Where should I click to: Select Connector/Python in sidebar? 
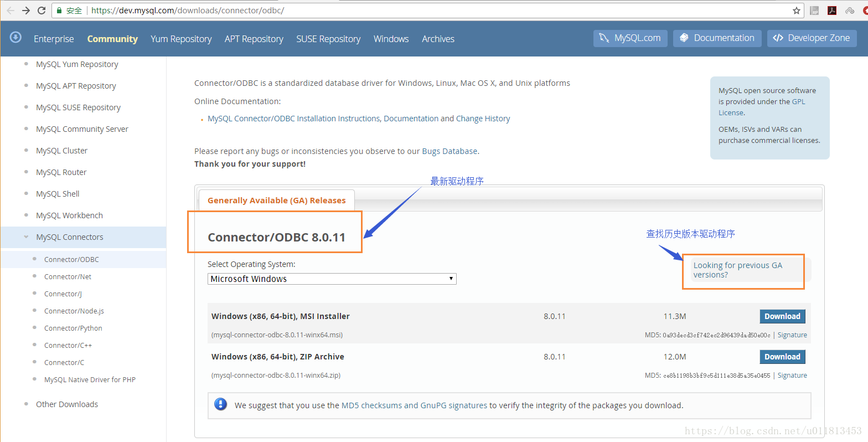[73, 328]
